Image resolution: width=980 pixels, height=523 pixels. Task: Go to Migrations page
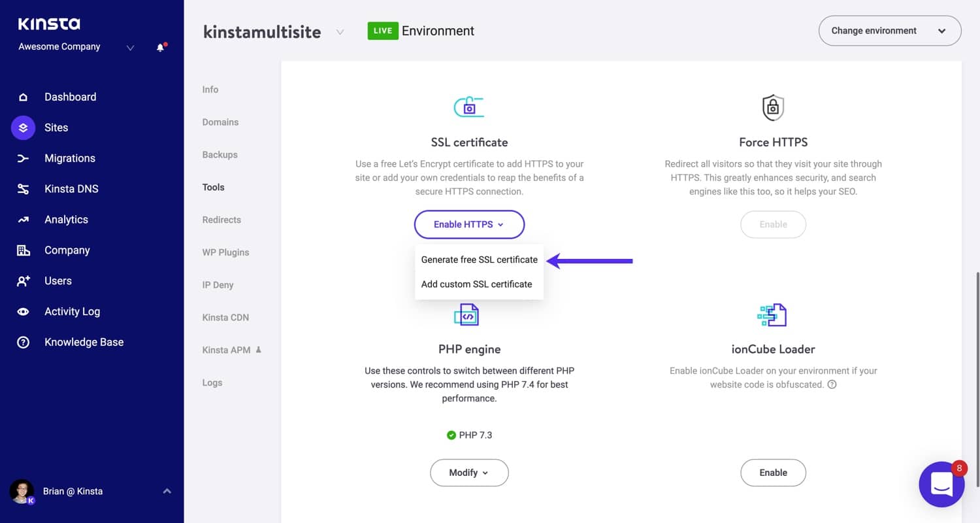pos(69,158)
